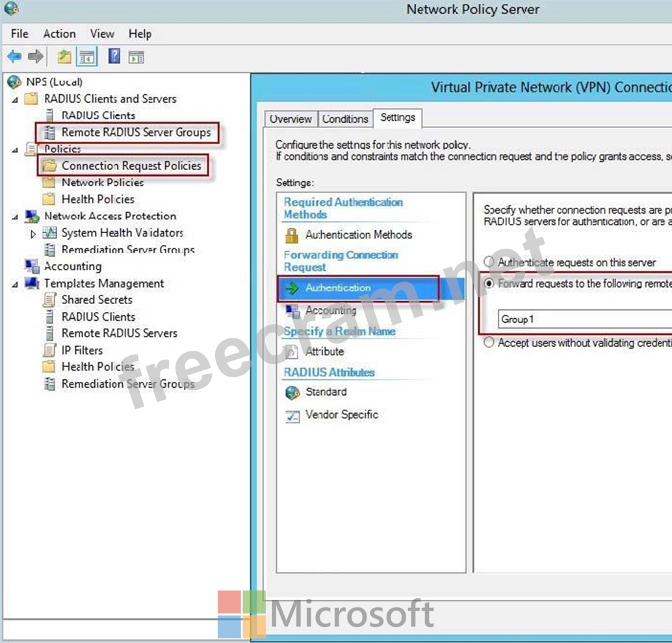Toggle the action pane toolbar icon
The image size is (672, 643).
pyautogui.click(x=136, y=57)
